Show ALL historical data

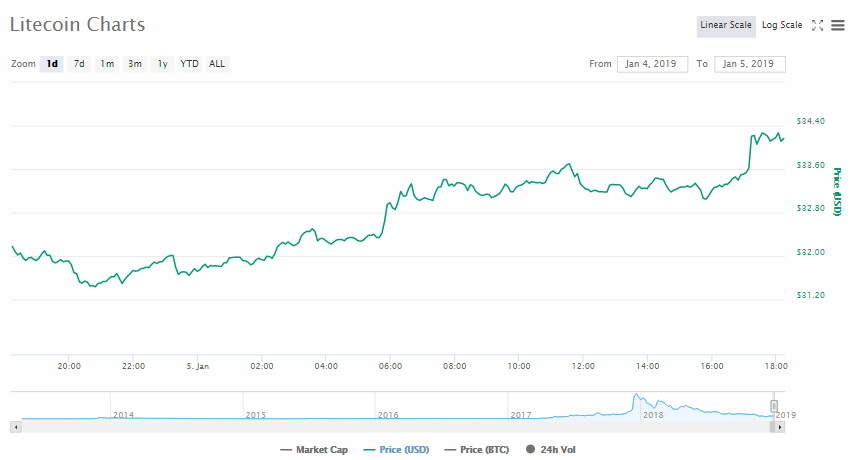[x=217, y=64]
